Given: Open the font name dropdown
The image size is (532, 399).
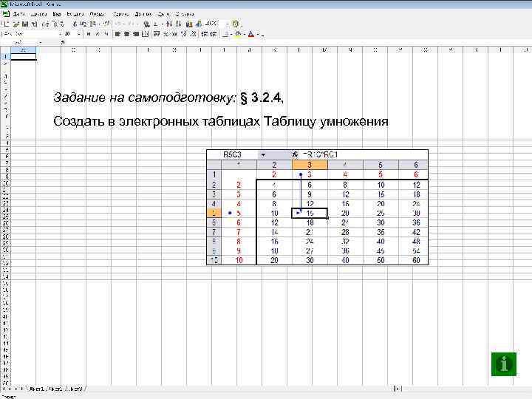Looking at the screenshot, I should point(60,34).
